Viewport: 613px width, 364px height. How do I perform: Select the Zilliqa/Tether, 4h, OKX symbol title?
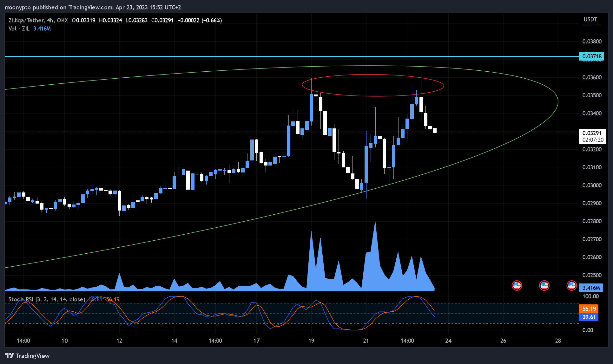click(38, 20)
